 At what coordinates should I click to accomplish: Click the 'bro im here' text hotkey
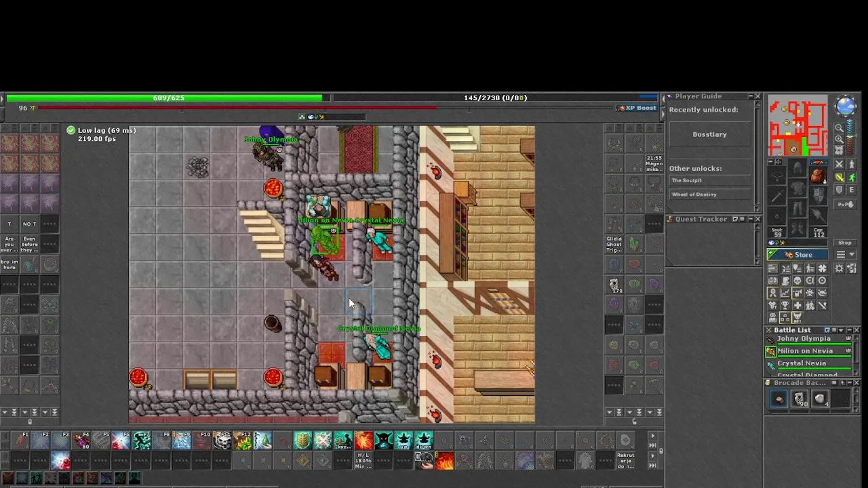coord(9,264)
